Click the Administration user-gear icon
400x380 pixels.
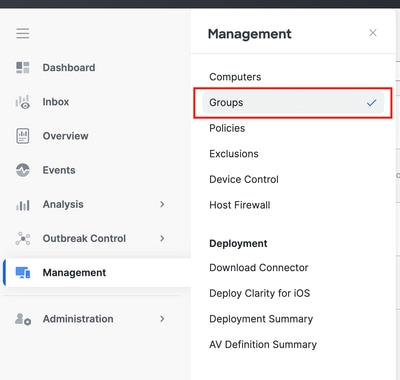pos(23,319)
